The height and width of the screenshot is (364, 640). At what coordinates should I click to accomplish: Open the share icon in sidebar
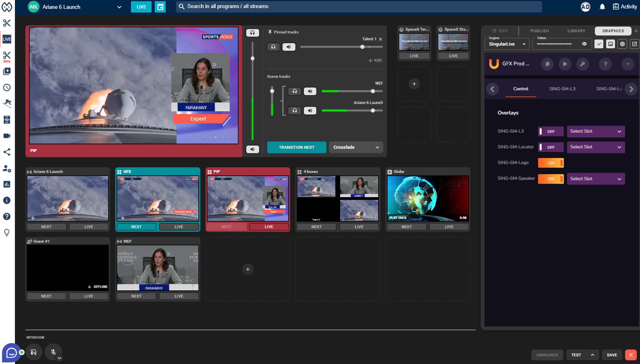(x=7, y=152)
